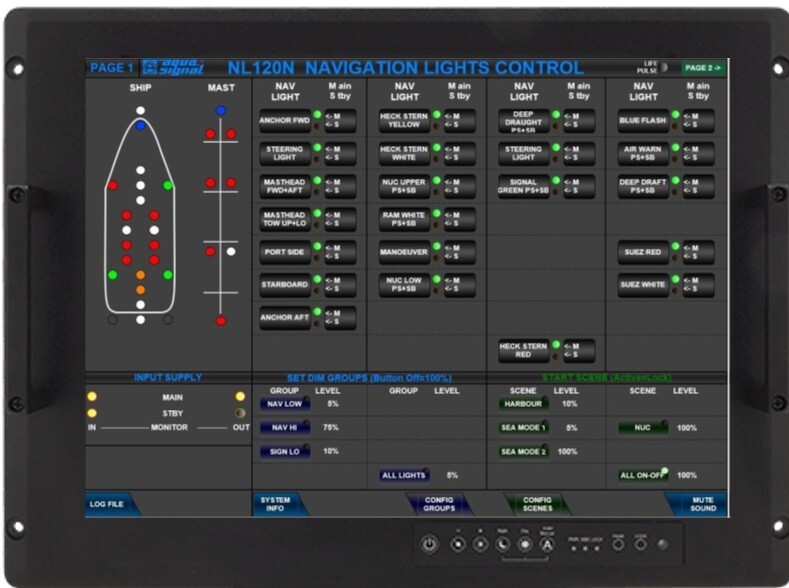The width and height of the screenshot is (789, 588).
Task: Click the green status LED beside BLUE FLASH
Action: tap(675, 115)
